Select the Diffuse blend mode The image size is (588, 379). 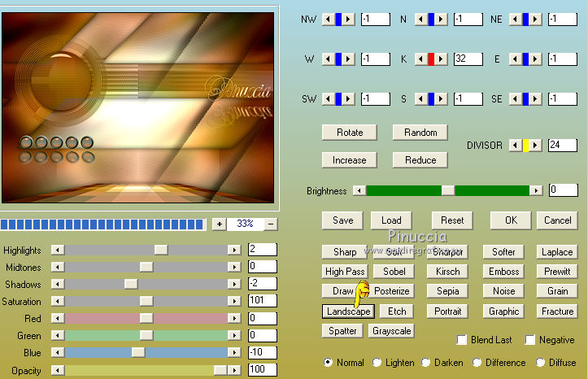[x=540, y=363]
